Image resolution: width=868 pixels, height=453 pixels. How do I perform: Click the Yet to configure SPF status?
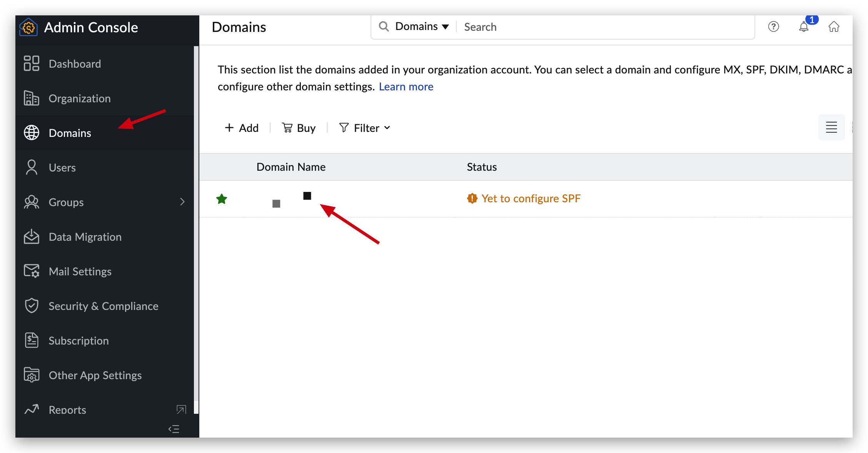531,198
